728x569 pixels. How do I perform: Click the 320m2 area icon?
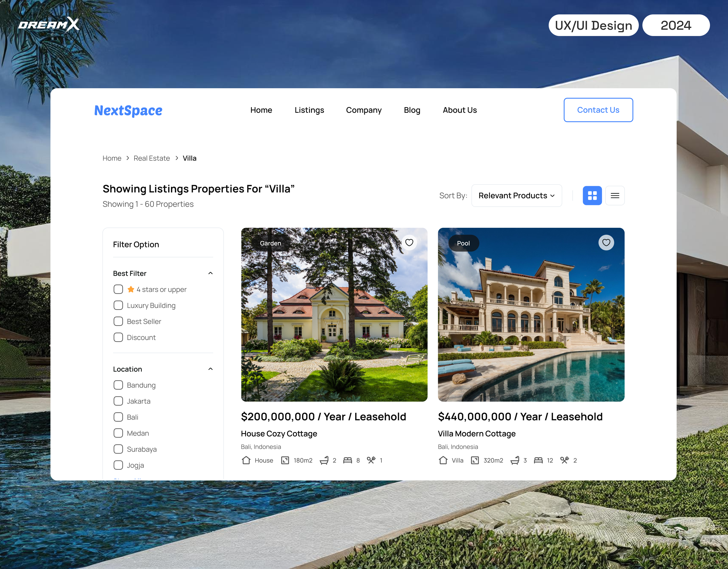coord(475,460)
